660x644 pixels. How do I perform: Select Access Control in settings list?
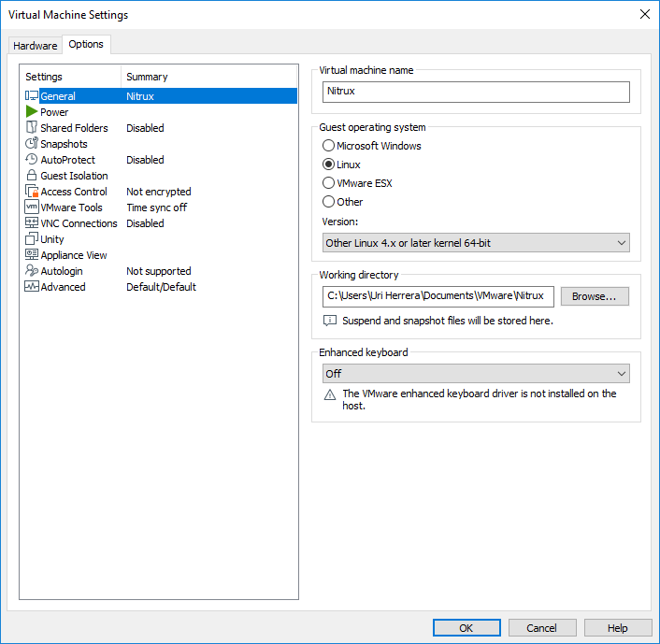click(161, 192)
